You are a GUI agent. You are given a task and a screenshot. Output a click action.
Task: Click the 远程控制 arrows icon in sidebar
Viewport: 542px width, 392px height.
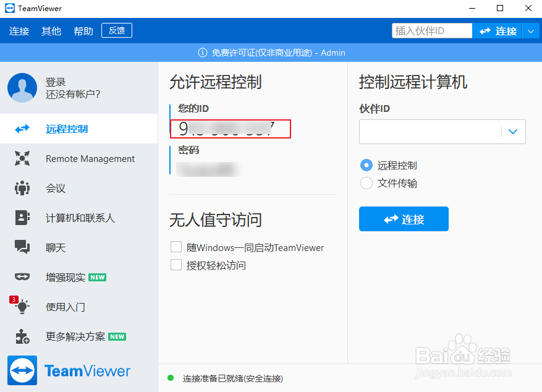click(x=22, y=129)
